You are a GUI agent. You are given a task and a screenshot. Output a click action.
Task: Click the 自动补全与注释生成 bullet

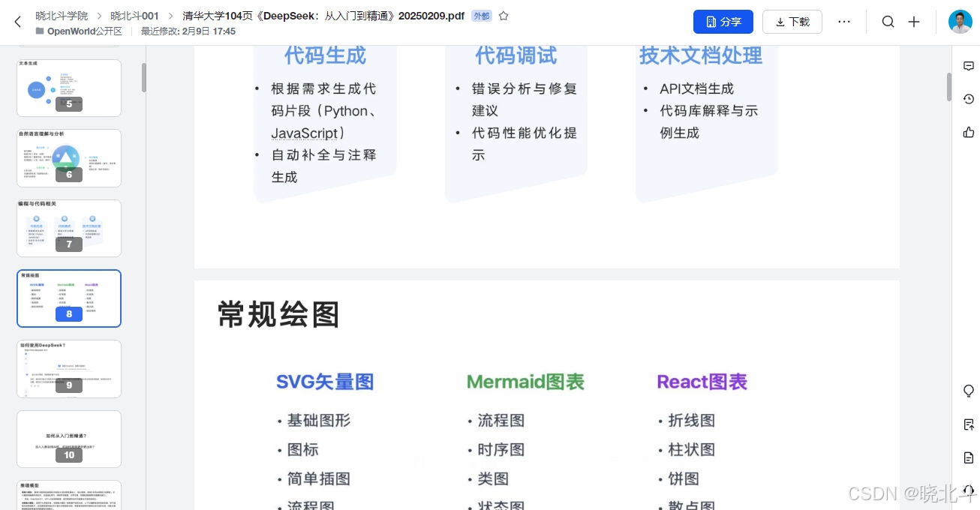click(324, 166)
